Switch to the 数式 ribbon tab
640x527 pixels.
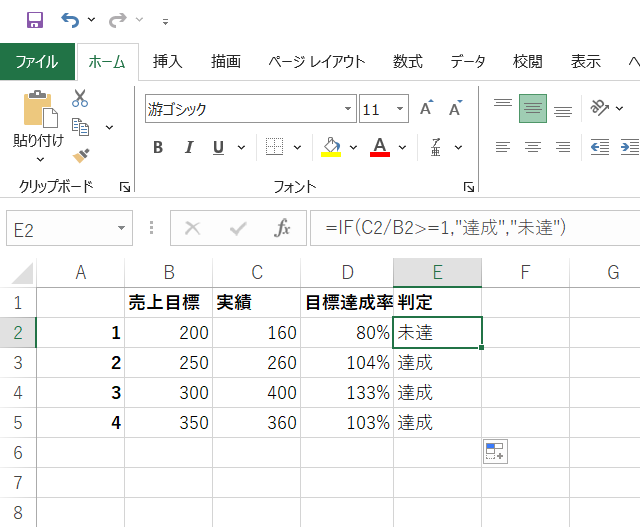[407, 61]
